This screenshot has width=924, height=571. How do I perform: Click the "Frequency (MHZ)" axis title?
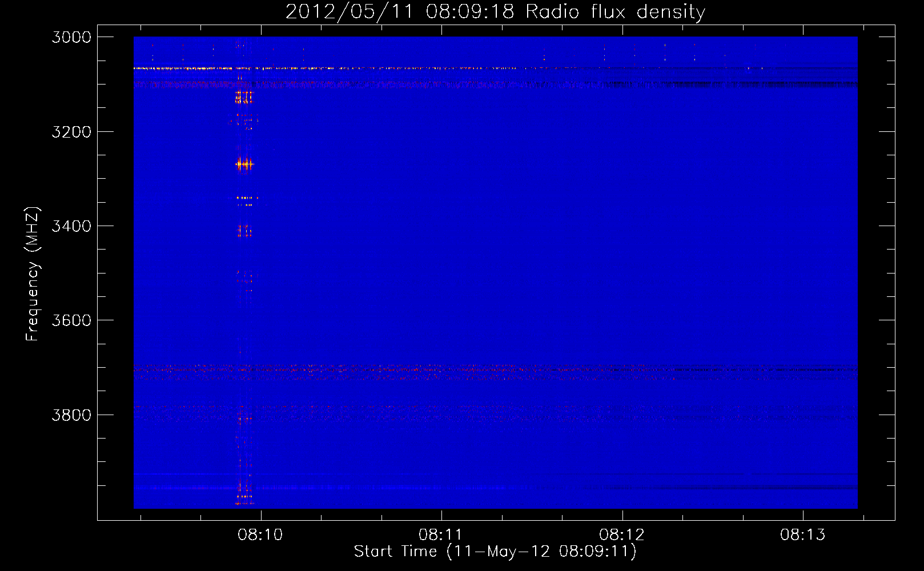[x=33, y=274]
